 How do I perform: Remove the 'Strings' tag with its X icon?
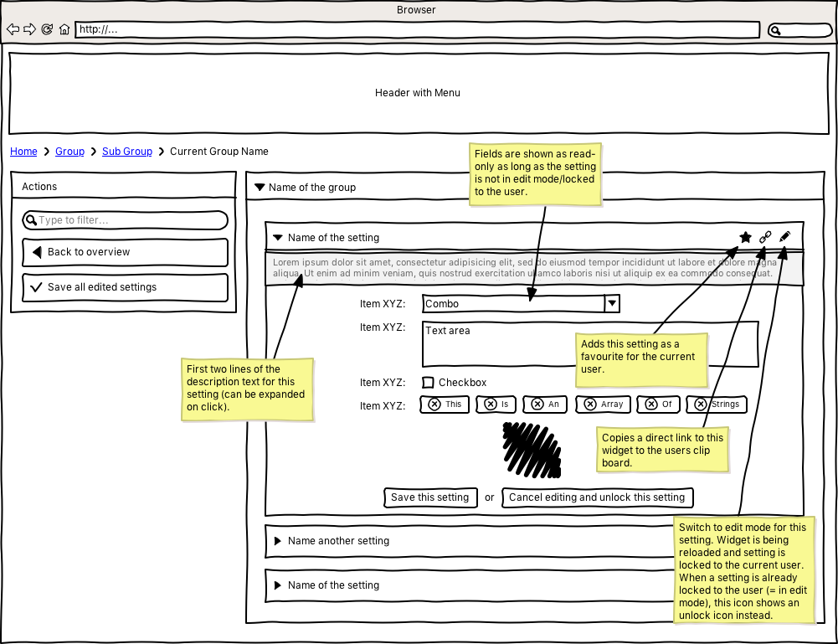700,404
